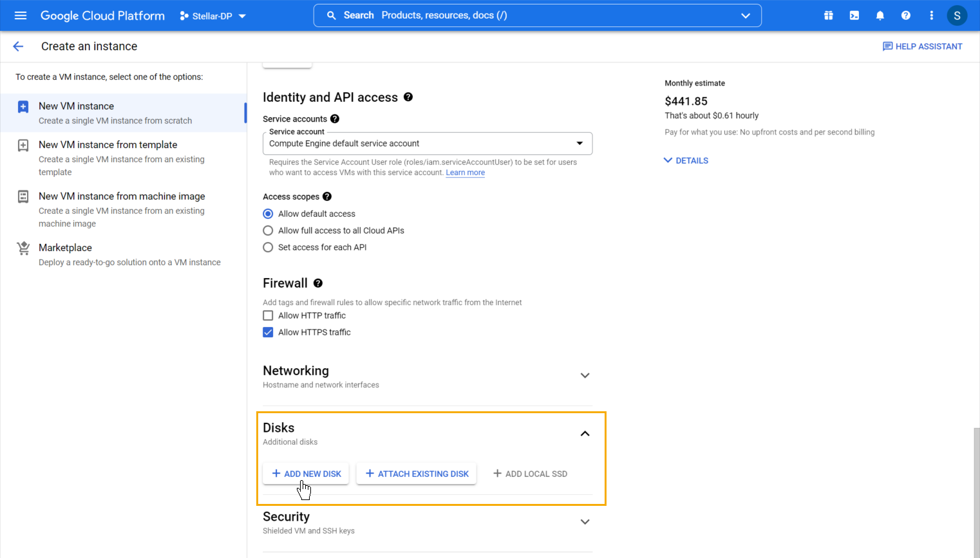
Task: Activate Cloud Shell terminal icon
Action: (x=854, y=15)
